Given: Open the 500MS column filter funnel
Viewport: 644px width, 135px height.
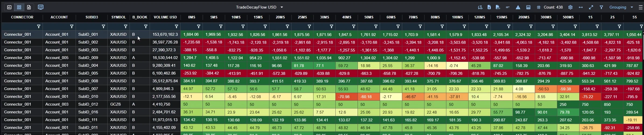Looking at the screenshot, I should pos(575,26).
